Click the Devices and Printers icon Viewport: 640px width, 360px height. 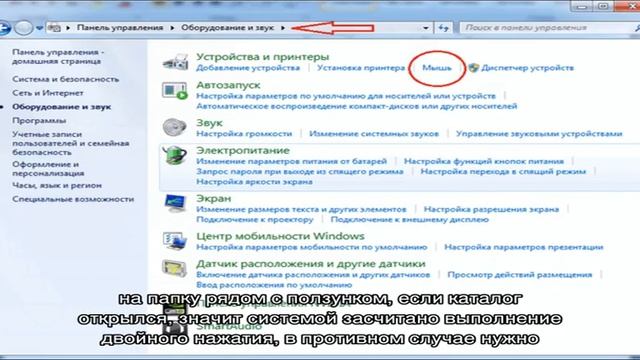pos(175,62)
